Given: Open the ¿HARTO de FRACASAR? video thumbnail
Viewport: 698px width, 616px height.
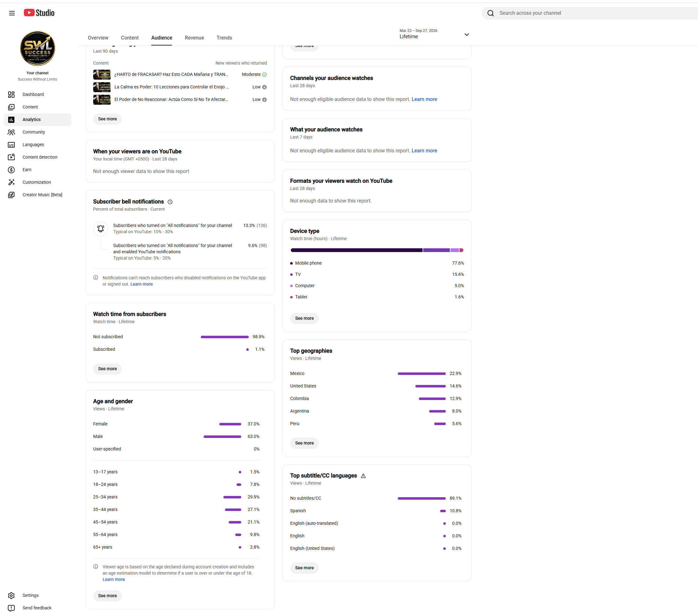Looking at the screenshot, I should 102,75.
